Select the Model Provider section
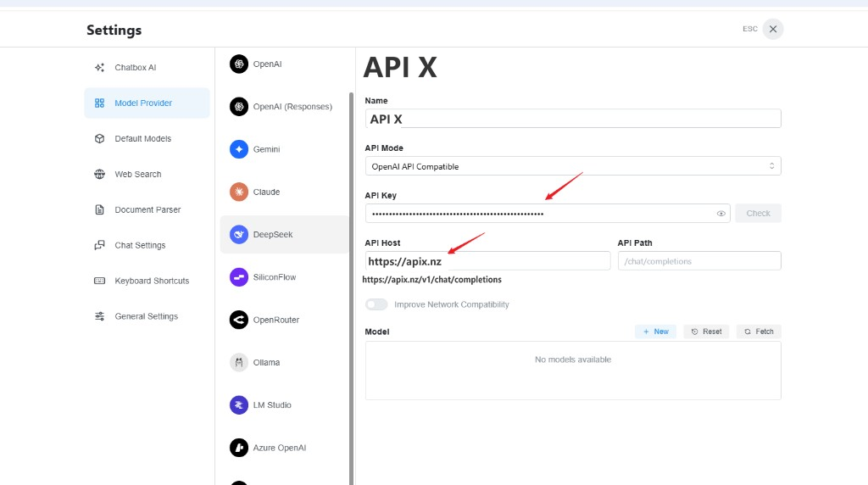 [147, 103]
